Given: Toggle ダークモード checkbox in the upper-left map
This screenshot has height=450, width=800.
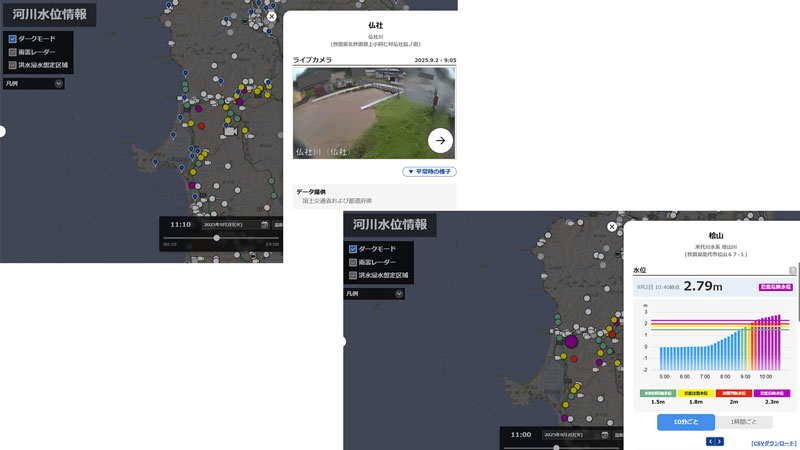Looking at the screenshot, I should point(12,39).
